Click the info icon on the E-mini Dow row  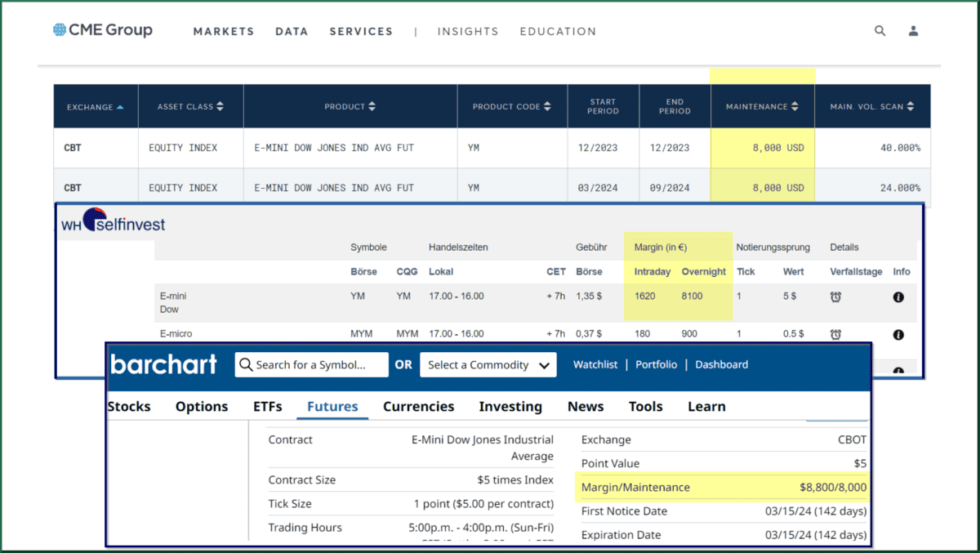point(898,297)
